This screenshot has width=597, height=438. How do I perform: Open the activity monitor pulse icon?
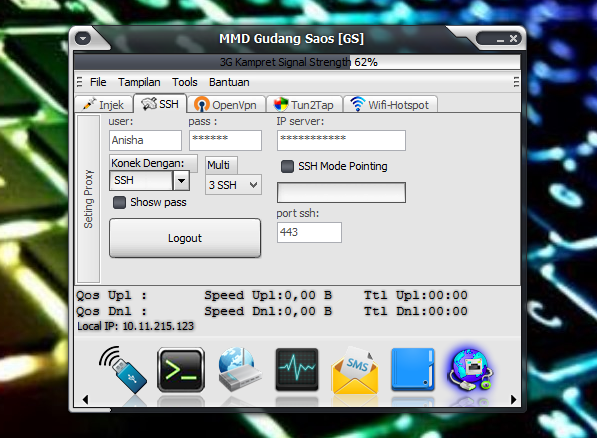click(297, 369)
